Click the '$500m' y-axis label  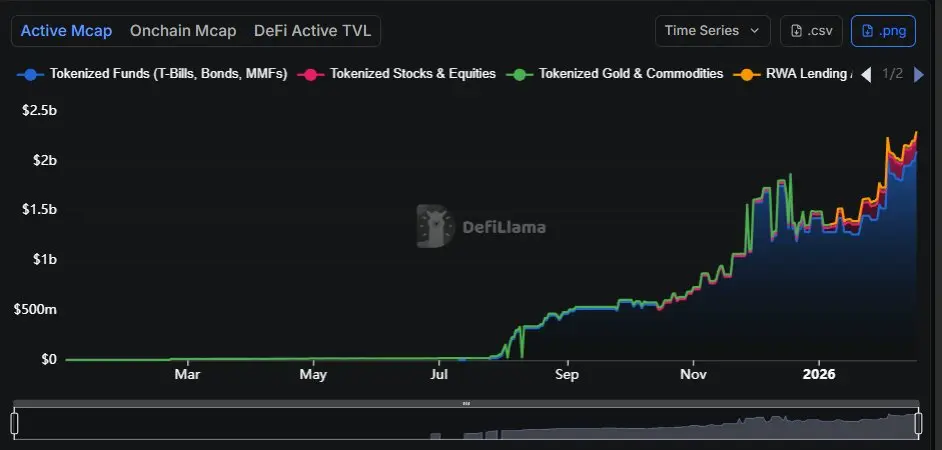[x=35, y=309]
